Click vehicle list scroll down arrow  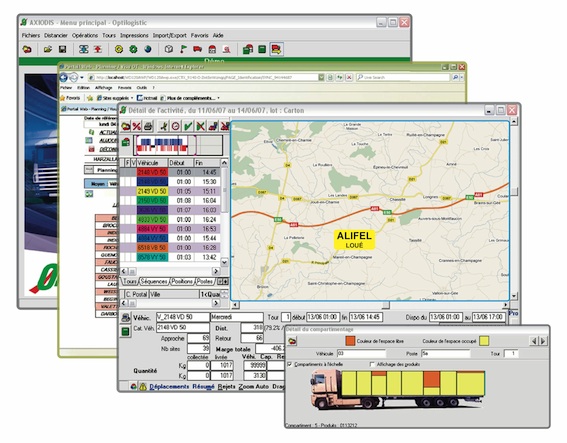[224, 262]
